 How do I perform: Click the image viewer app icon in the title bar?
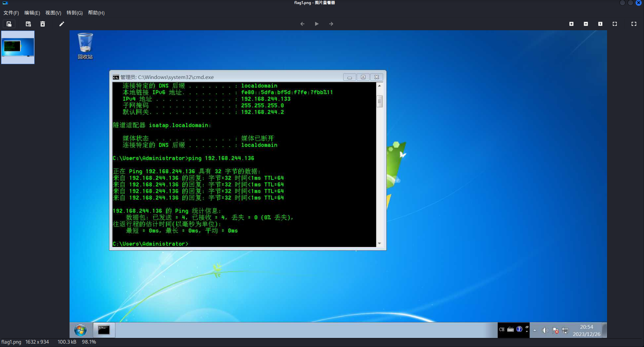click(x=5, y=3)
